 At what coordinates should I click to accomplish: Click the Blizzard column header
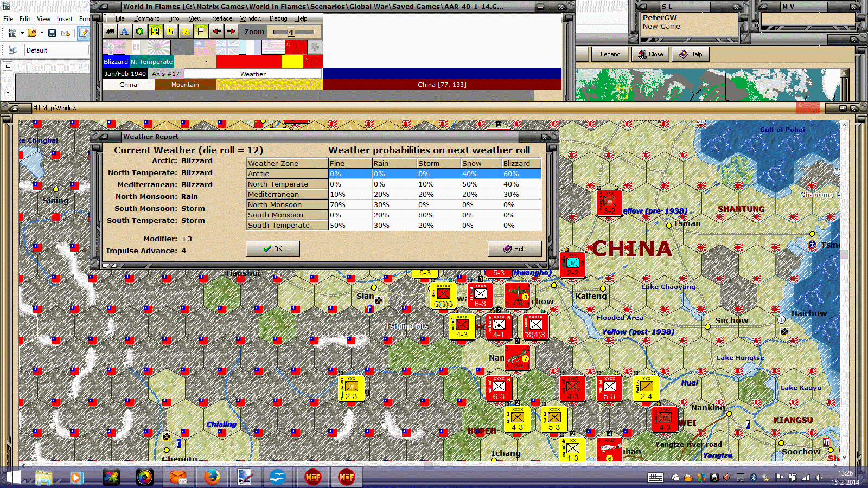521,163
